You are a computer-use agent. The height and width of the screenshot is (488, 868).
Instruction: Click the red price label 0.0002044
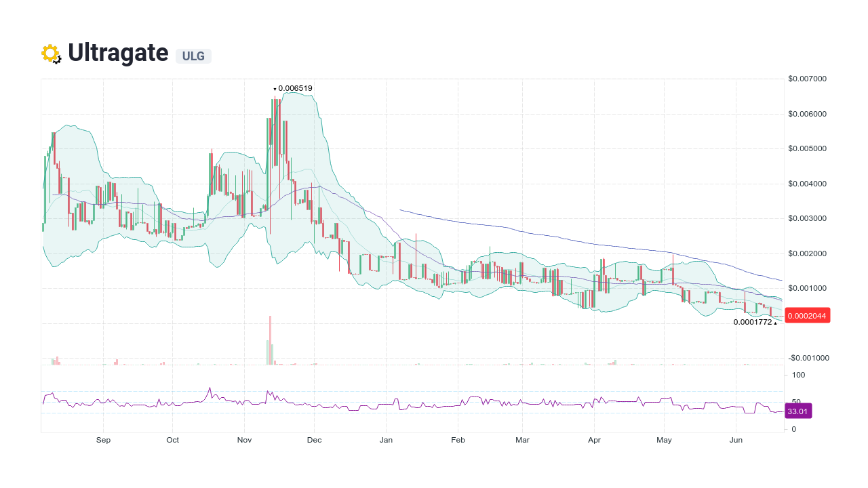pos(807,315)
